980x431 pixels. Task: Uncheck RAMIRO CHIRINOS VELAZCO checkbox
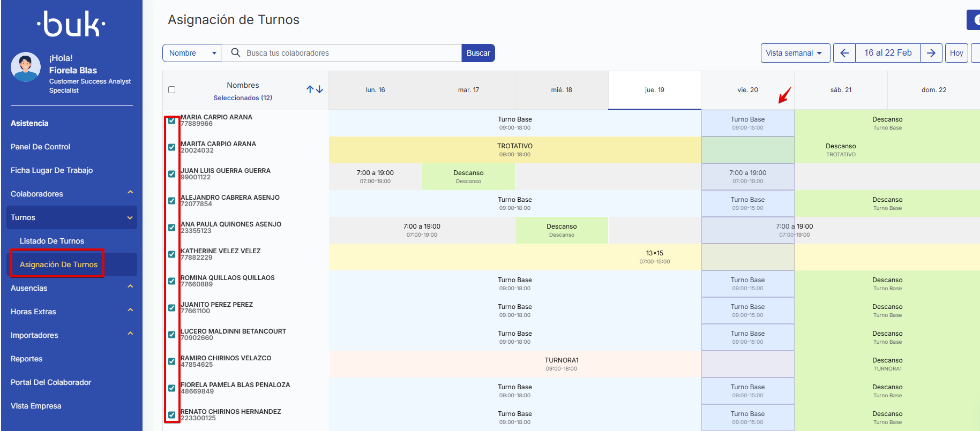coord(172,361)
